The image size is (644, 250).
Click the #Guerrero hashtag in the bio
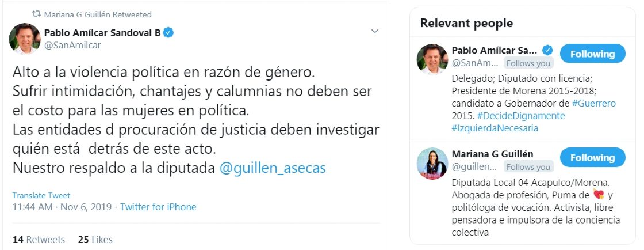[x=594, y=103]
